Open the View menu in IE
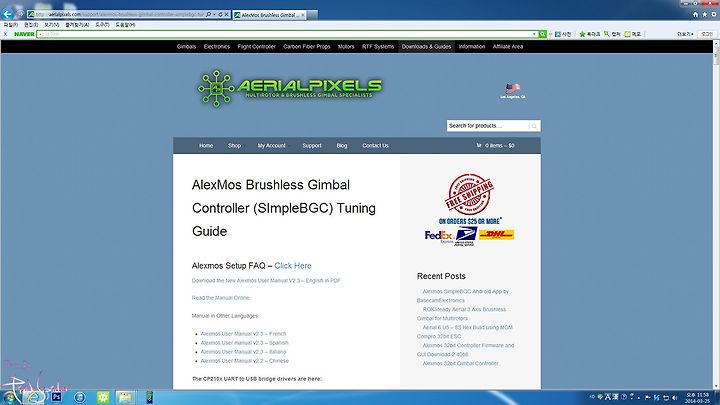Image resolution: width=720 pixels, height=405 pixels. coord(51,25)
